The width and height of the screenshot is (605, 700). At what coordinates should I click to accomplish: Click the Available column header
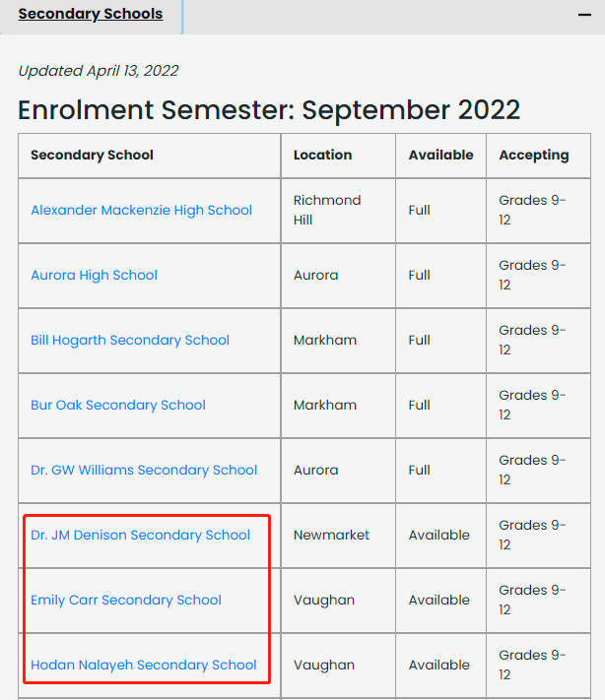click(x=440, y=155)
